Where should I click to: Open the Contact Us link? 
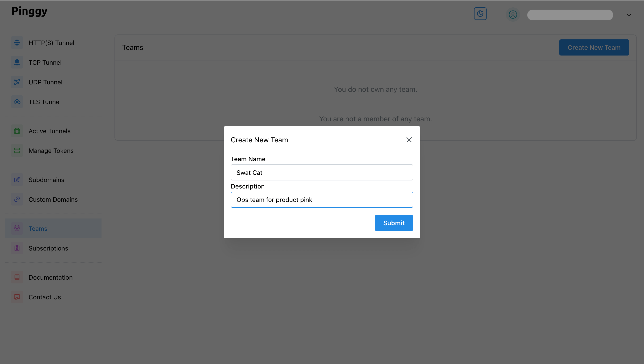pos(53,297)
